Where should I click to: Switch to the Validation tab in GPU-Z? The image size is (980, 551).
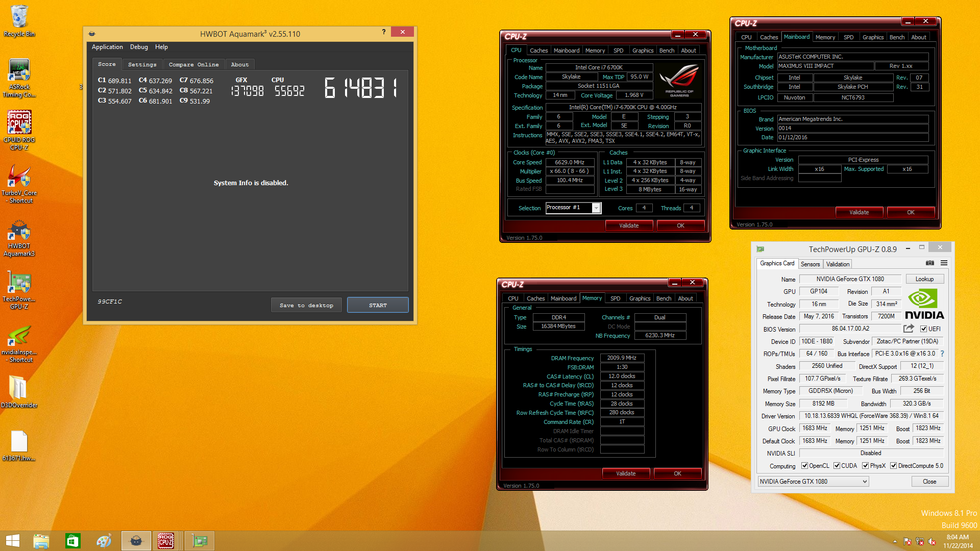tap(838, 264)
